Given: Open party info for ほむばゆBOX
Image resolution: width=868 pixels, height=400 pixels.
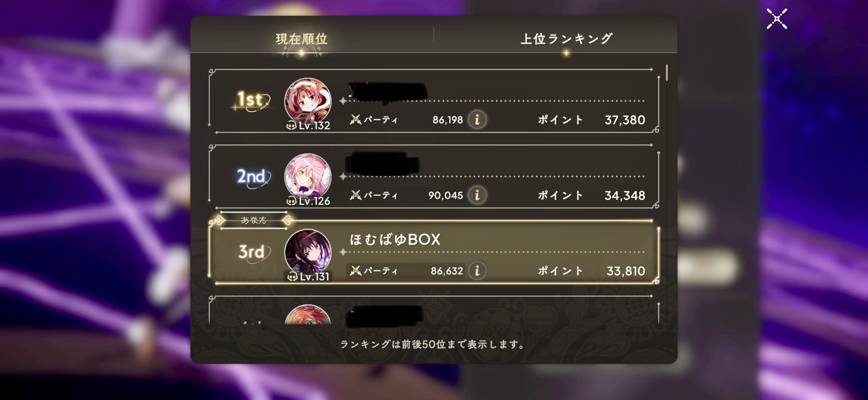Looking at the screenshot, I should click(x=477, y=271).
